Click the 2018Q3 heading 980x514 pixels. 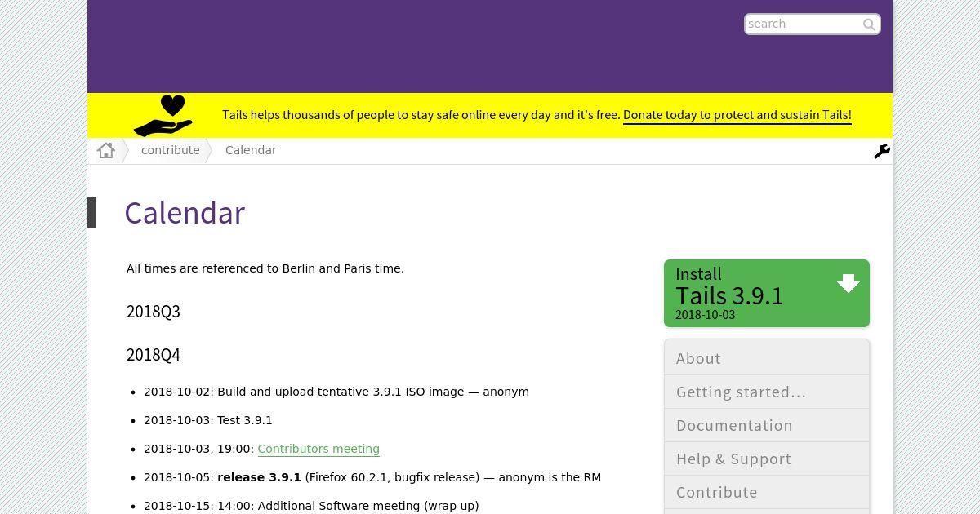pyautogui.click(x=154, y=311)
